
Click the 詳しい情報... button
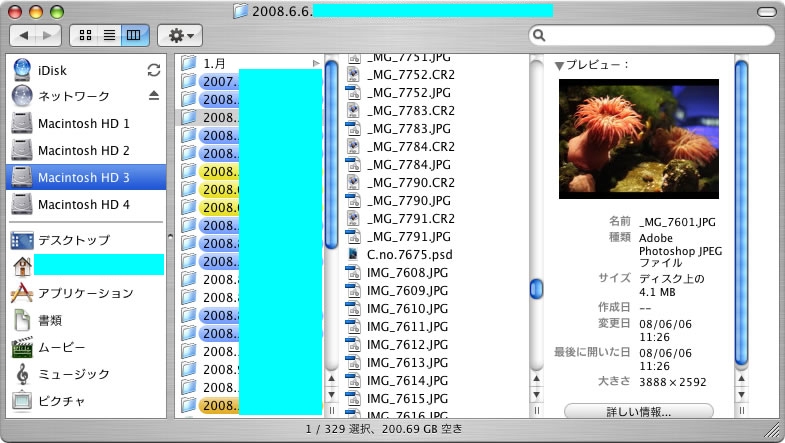click(x=638, y=411)
